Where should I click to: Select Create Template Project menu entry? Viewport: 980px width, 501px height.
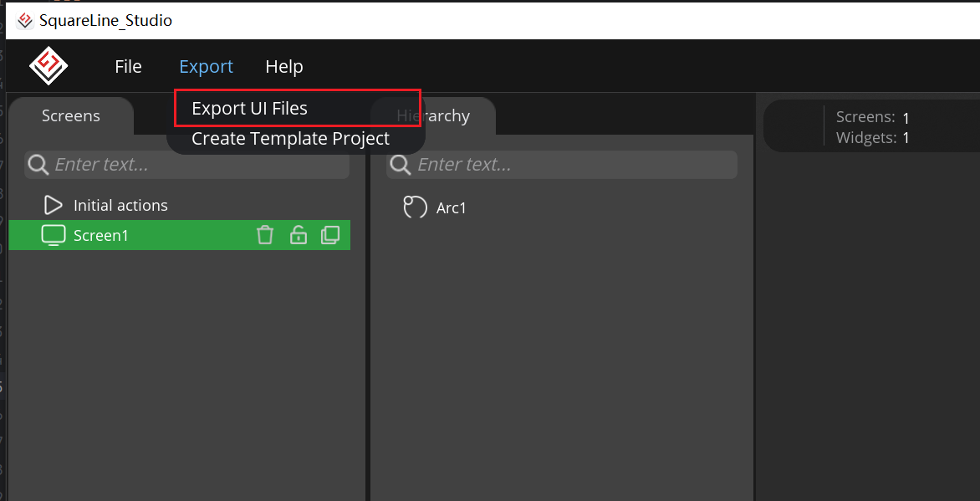click(x=290, y=139)
